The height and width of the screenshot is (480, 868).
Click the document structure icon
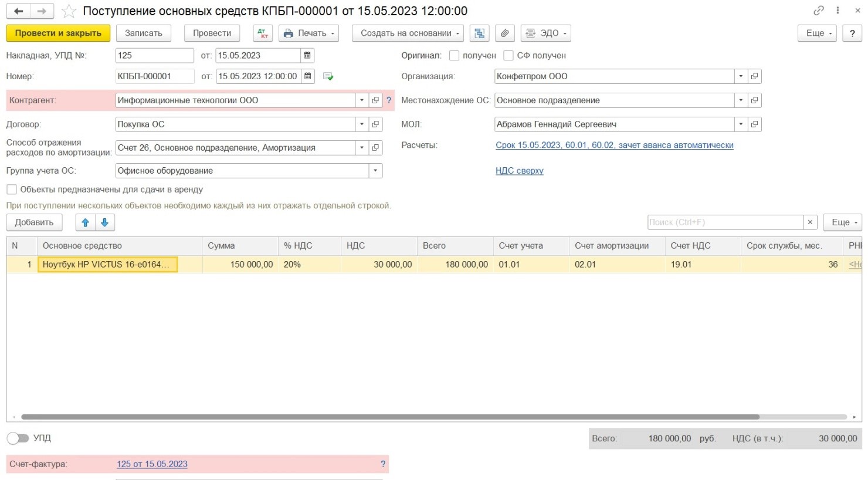(480, 33)
